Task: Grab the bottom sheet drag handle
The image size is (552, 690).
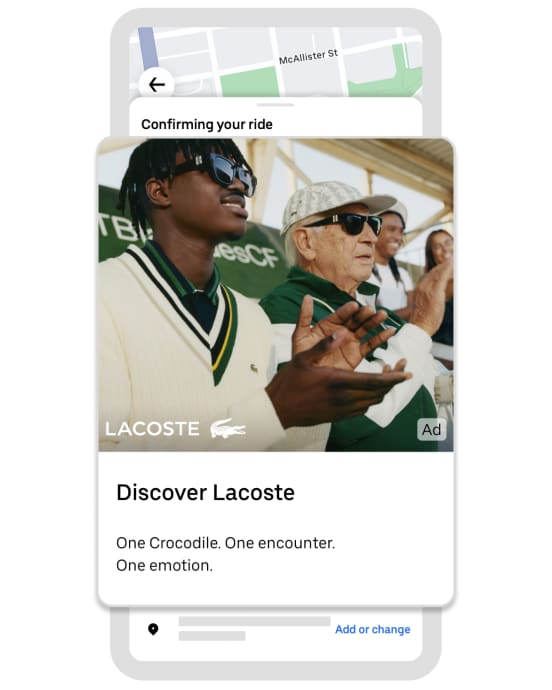Action: 275,105
